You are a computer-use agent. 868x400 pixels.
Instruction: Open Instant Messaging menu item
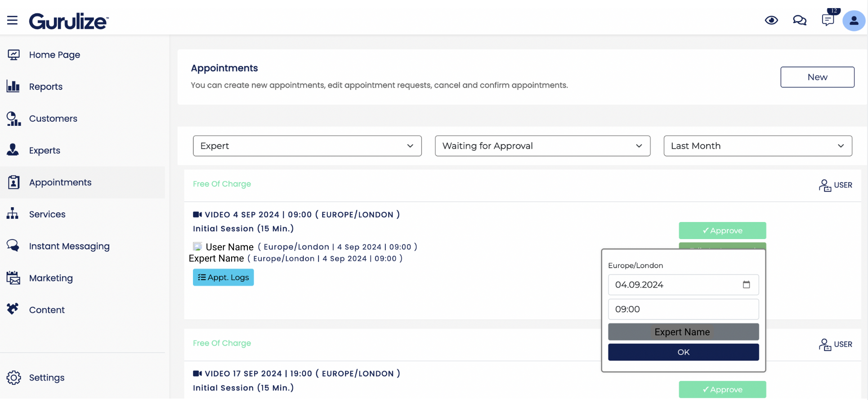point(69,246)
